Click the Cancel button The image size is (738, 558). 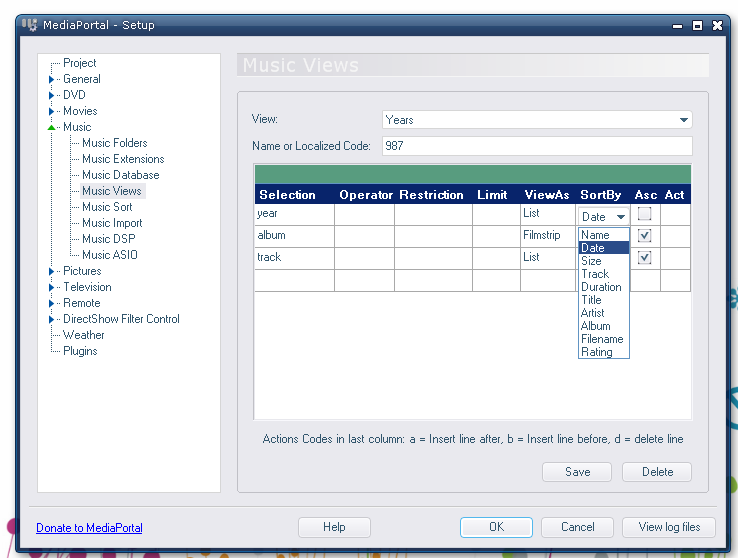(x=577, y=527)
